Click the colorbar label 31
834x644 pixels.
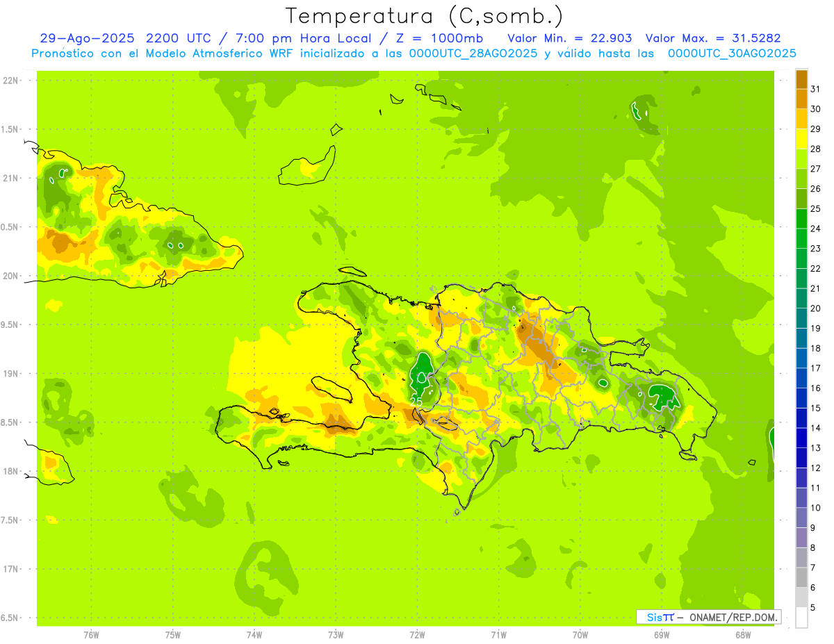(815, 89)
